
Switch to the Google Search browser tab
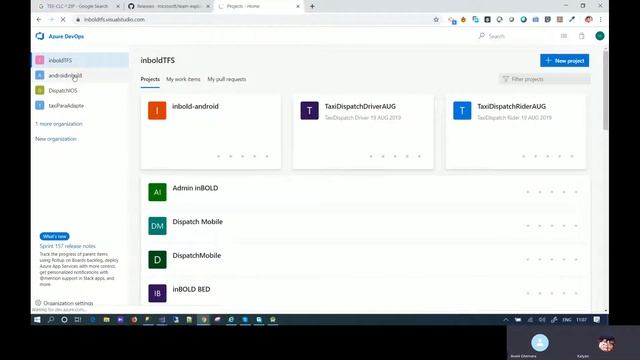coord(79,6)
